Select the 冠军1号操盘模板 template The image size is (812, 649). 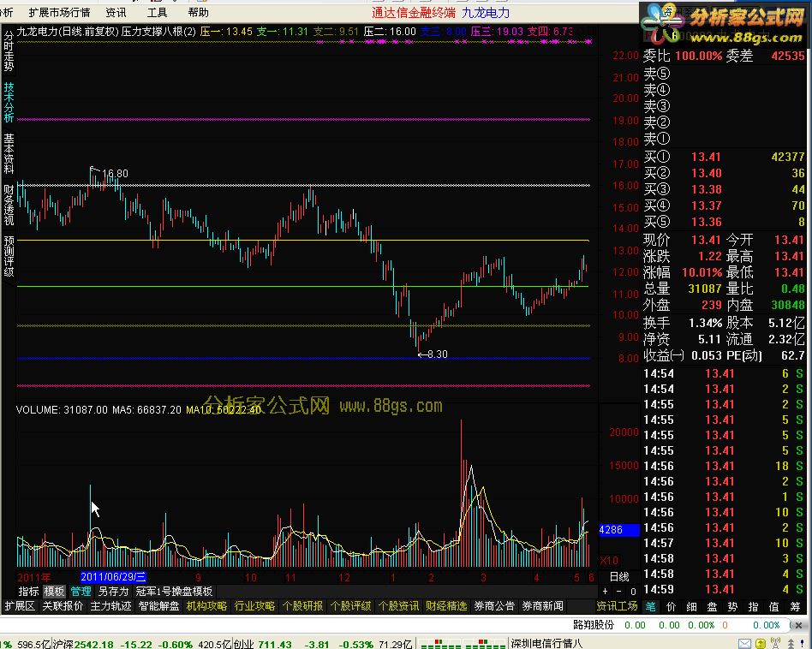[x=174, y=591]
